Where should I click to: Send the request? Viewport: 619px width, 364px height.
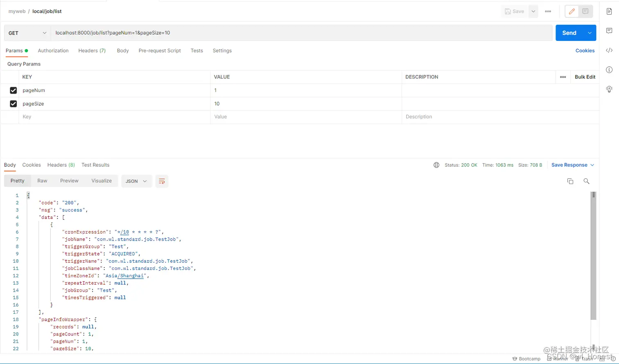[x=569, y=33]
